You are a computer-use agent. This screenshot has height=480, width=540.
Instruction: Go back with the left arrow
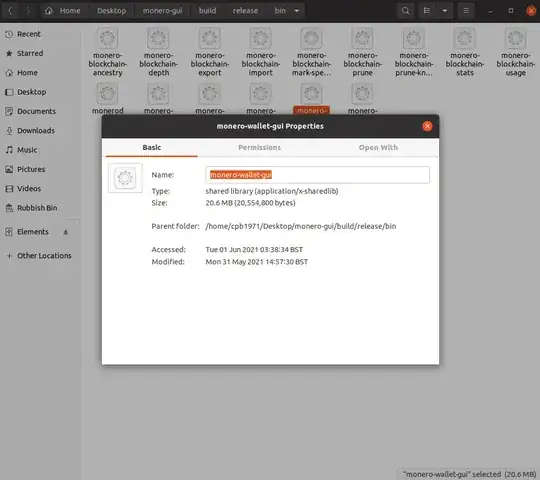point(10,11)
